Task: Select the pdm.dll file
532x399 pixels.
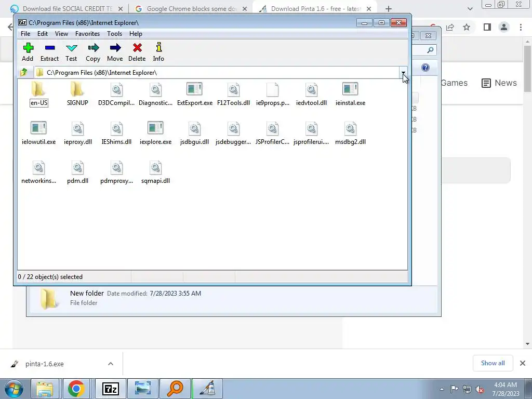Action: coord(78,172)
